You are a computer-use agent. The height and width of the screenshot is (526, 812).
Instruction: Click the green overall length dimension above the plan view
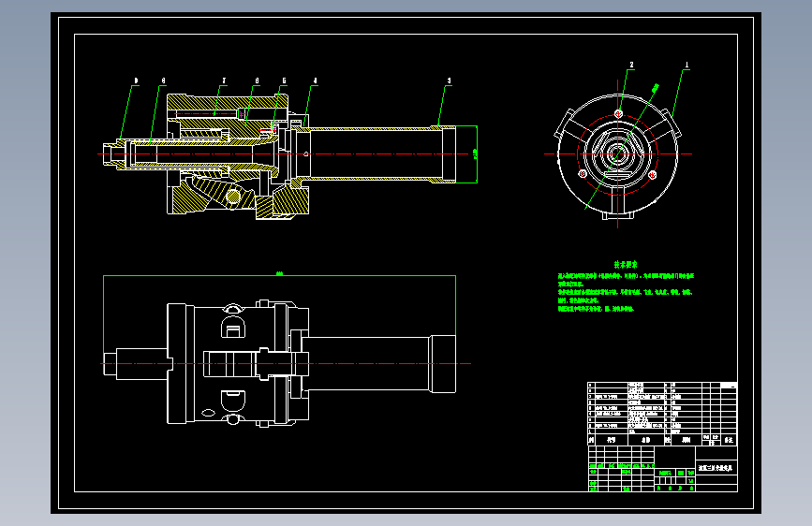pyautogui.click(x=280, y=273)
